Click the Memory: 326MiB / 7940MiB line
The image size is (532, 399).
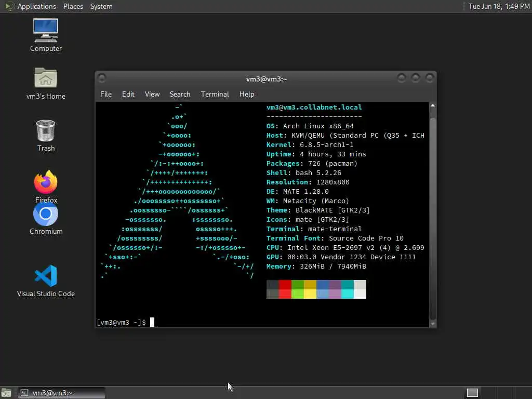coord(316,267)
